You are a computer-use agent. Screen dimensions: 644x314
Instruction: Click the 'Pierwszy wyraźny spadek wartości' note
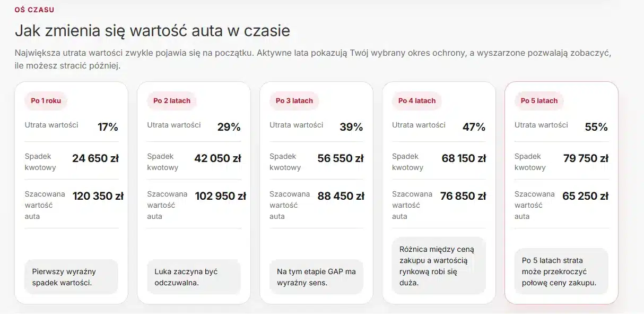[x=71, y=277]
